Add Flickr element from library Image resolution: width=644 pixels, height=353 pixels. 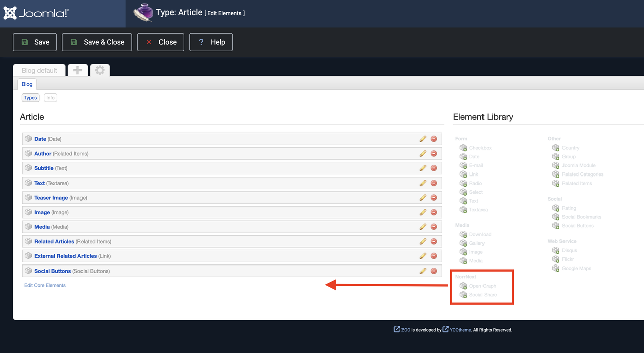pos(563,259)
